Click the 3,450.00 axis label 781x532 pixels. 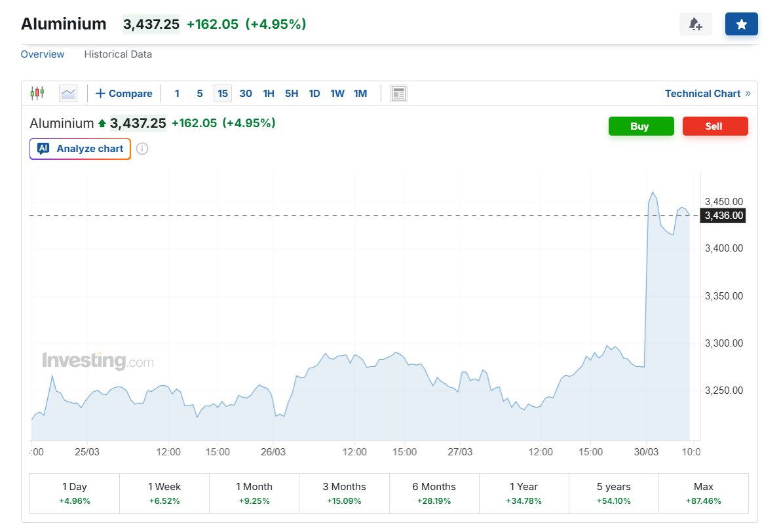[724, 202]
